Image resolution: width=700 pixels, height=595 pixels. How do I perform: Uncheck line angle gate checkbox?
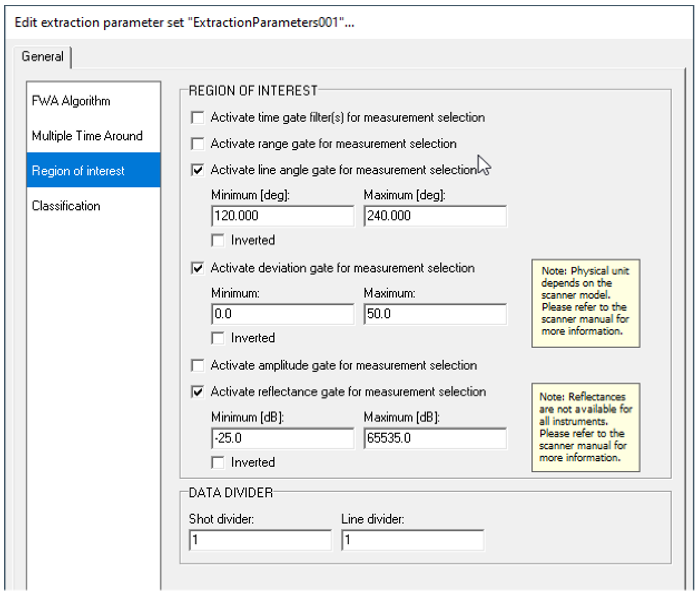(197, 170)
